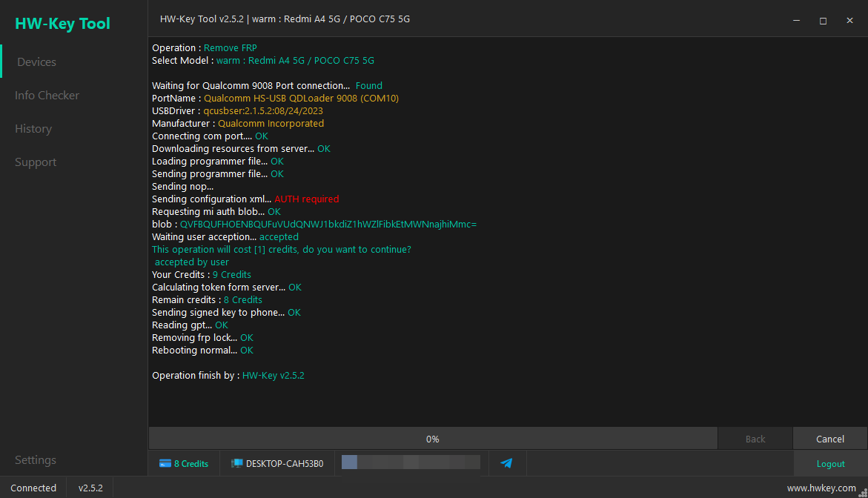Click the Connected status label
Screen dimensions: 868x498
coord(33,488)
